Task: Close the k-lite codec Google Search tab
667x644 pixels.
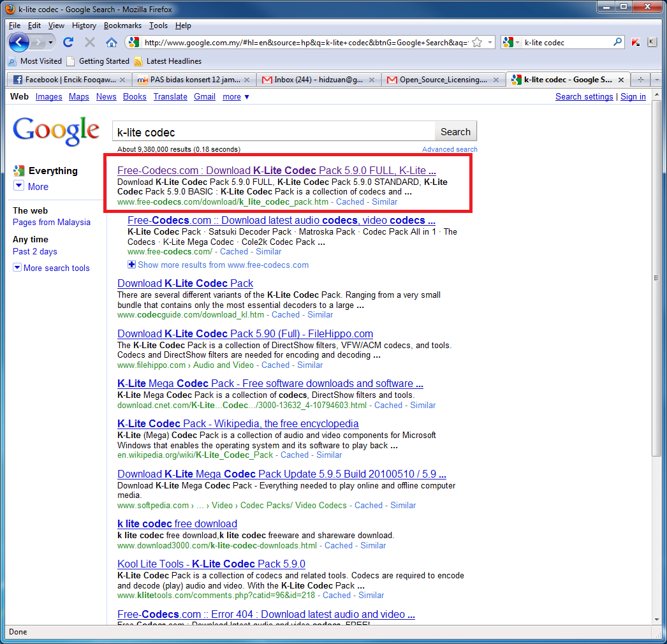Action: coord(621,80)
